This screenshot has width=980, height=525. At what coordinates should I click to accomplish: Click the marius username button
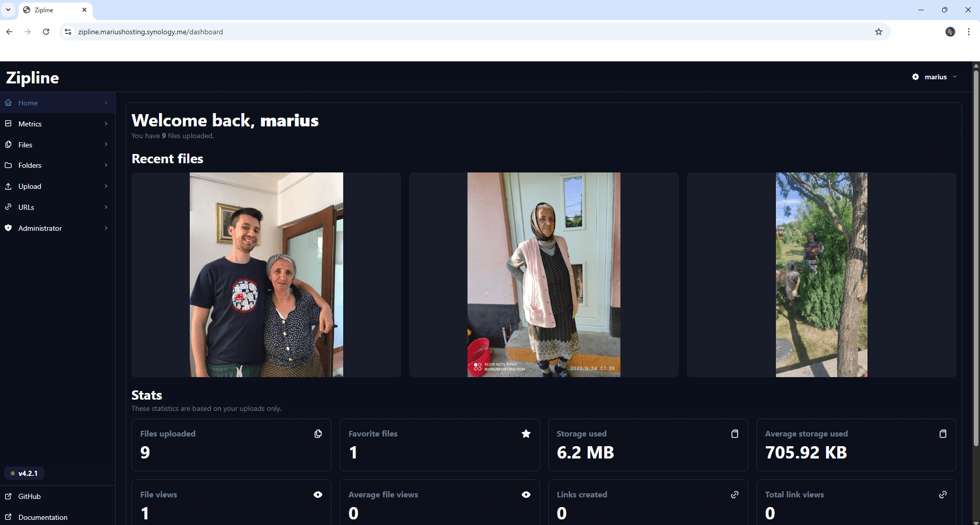[x=934, y=77]
